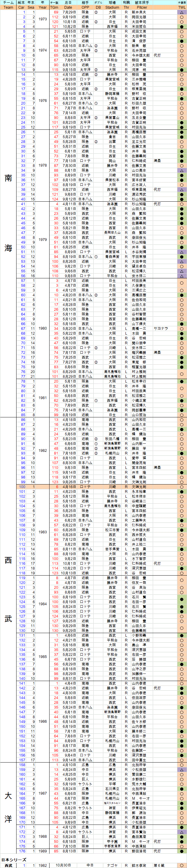The image size is (187, 868).
Task: Click the merged year cell 1974
Action: tap(43, 50)
